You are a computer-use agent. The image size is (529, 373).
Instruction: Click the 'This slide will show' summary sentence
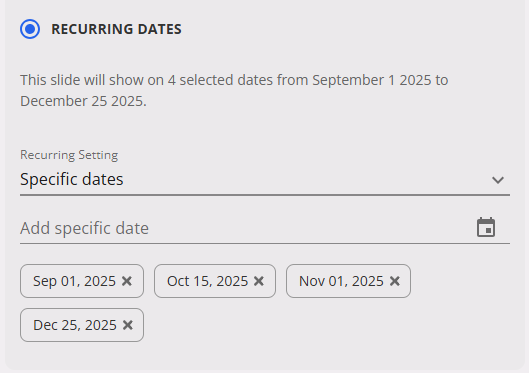(234, 90)
